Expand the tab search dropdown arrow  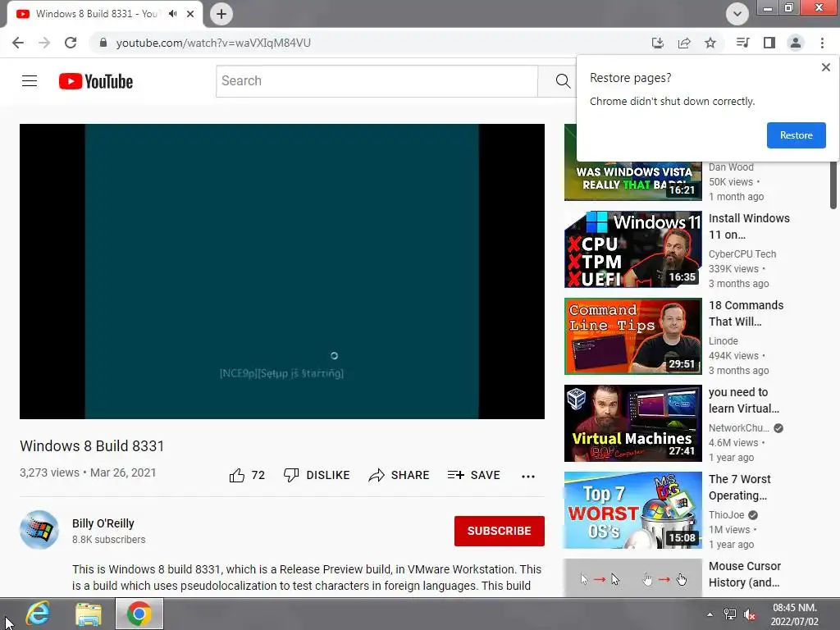(x=737, y=14)
